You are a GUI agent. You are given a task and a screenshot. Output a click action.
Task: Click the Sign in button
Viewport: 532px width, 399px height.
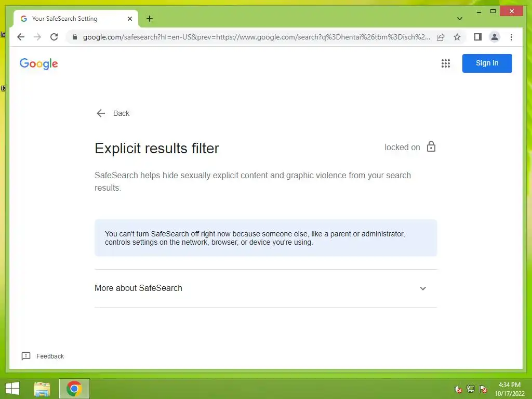(x=487, y=63)
